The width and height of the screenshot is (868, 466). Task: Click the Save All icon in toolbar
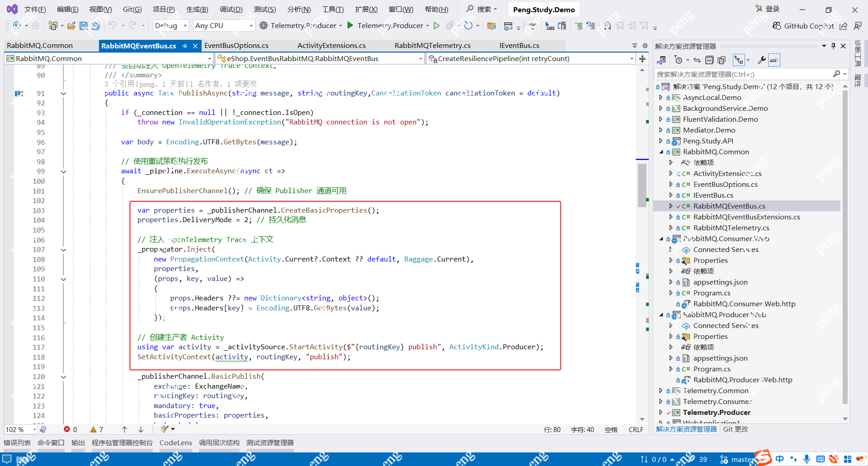95,26
